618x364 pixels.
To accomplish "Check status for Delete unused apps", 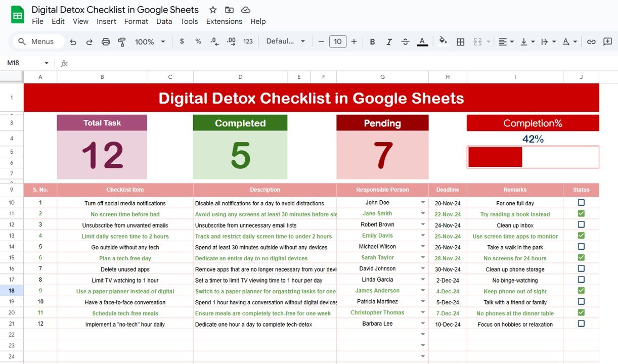I will tap(581, 268).
